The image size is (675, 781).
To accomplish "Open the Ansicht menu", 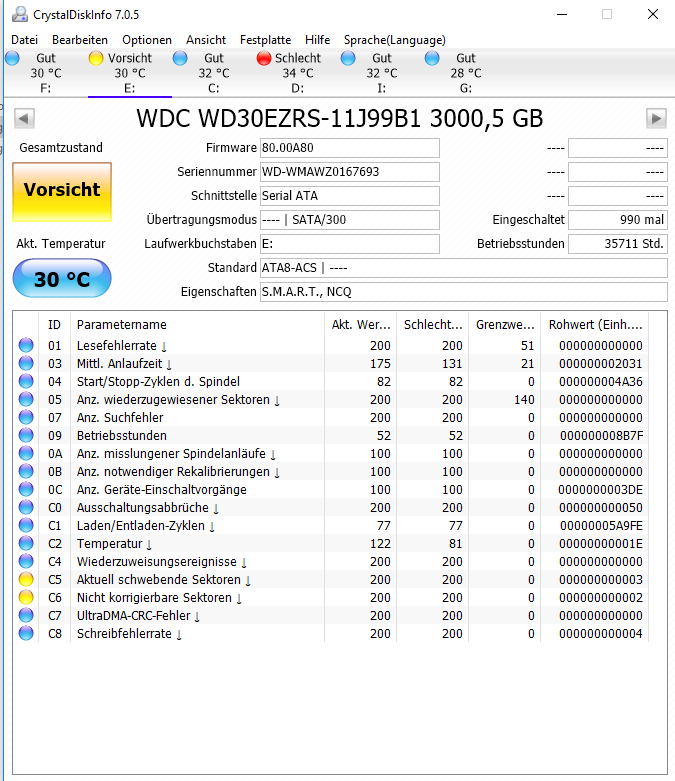I will point(206,40).
